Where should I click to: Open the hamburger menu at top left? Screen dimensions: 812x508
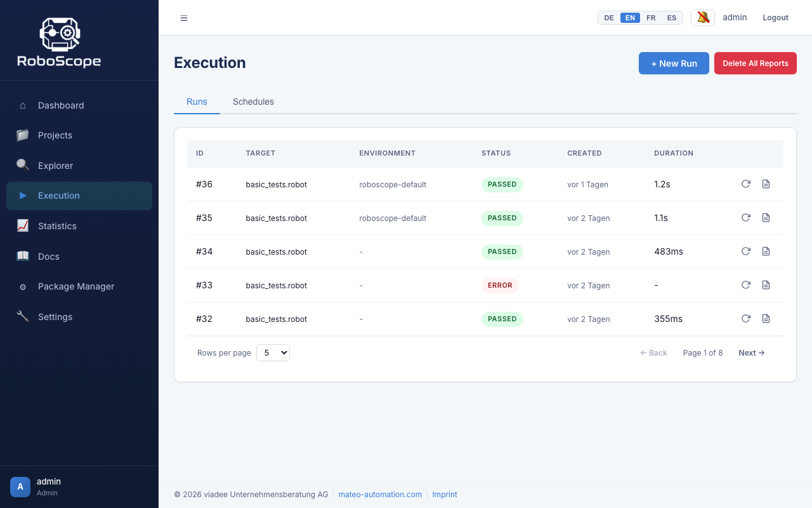(184, 18)
